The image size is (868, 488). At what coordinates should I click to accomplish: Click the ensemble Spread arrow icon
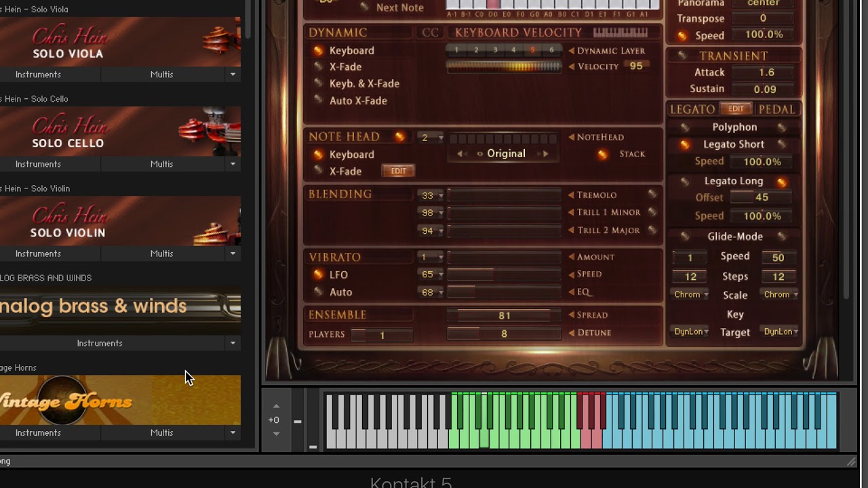(571, 315)
